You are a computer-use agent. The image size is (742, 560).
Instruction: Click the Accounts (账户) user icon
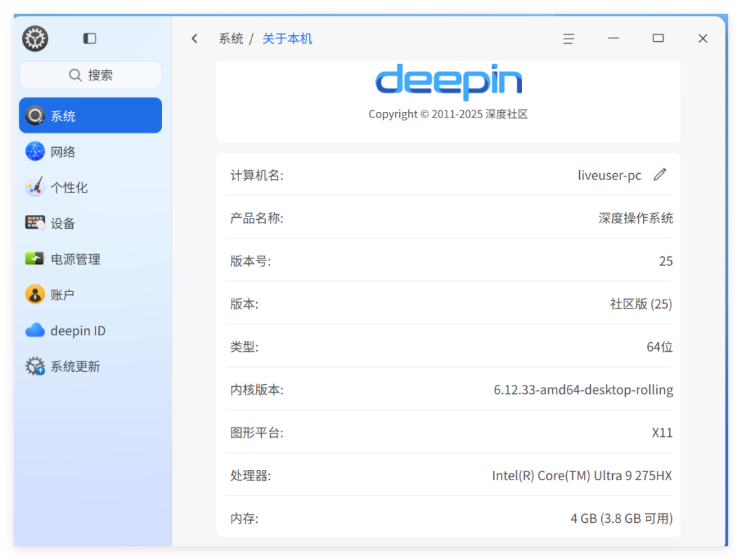tap(35, 295)
